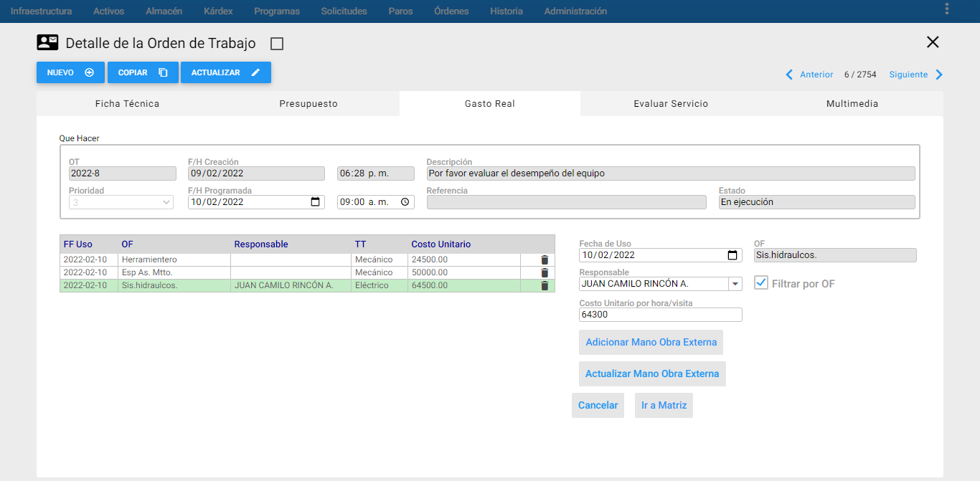This screenshot has width=980, height=481.
Task: Click the TT column header
Action: [360, 244]
